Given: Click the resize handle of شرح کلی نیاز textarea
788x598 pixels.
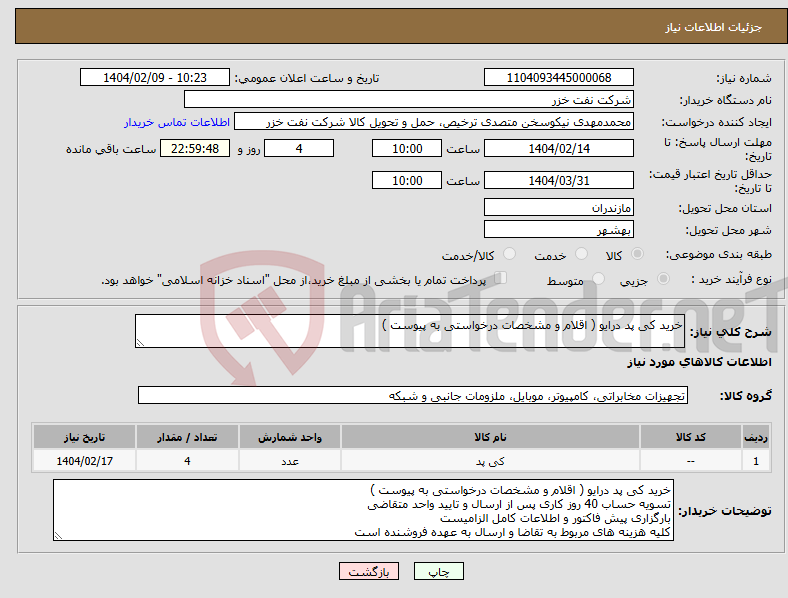Looking at the screenshot, I should click(x=140, y=343).
